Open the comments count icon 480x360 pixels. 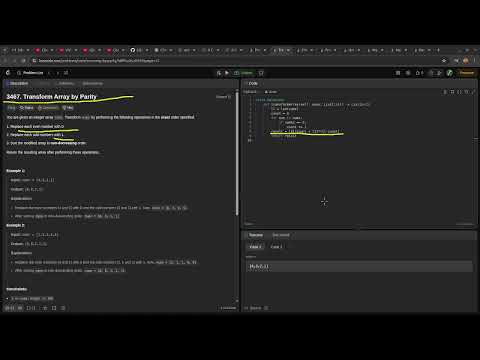[31, 308]
